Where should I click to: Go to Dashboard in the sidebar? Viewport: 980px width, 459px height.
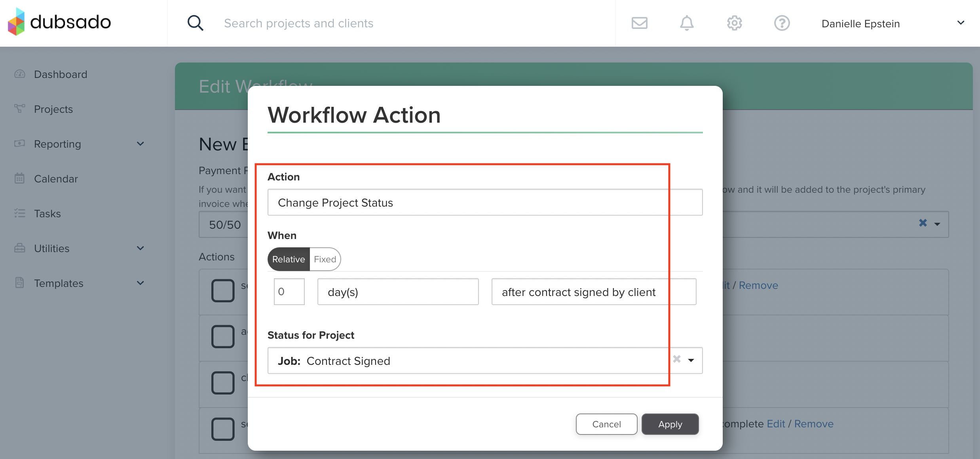(61, 74)
